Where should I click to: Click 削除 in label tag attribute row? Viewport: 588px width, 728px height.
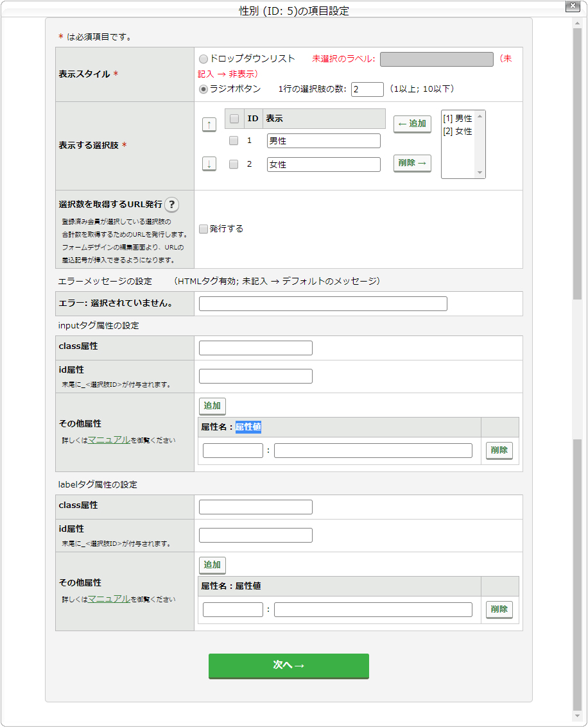499,609
